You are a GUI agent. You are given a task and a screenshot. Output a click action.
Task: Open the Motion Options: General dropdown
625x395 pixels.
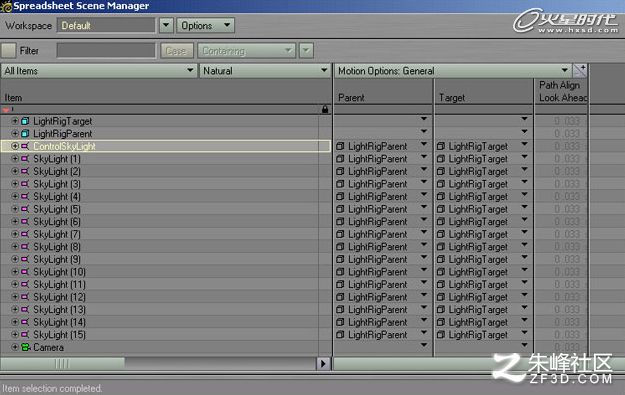click(x=453, y=71)
